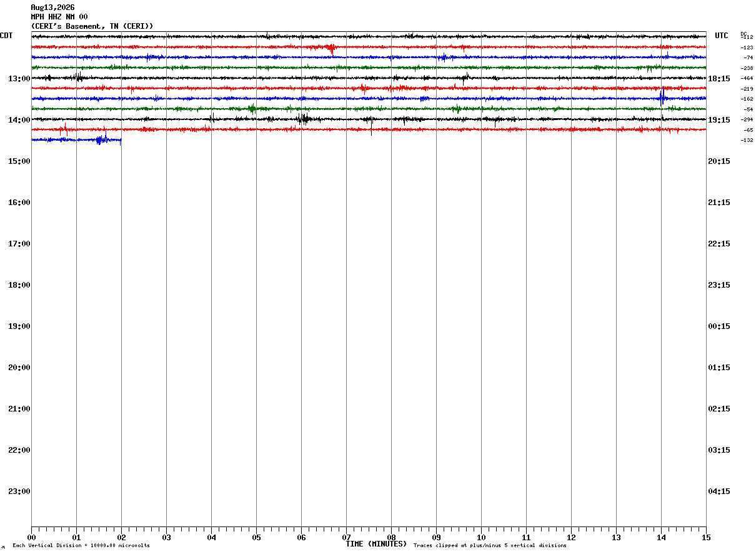756x554 pixels.
Task: Click the 00:15 UTC time label
Action: 719,326
